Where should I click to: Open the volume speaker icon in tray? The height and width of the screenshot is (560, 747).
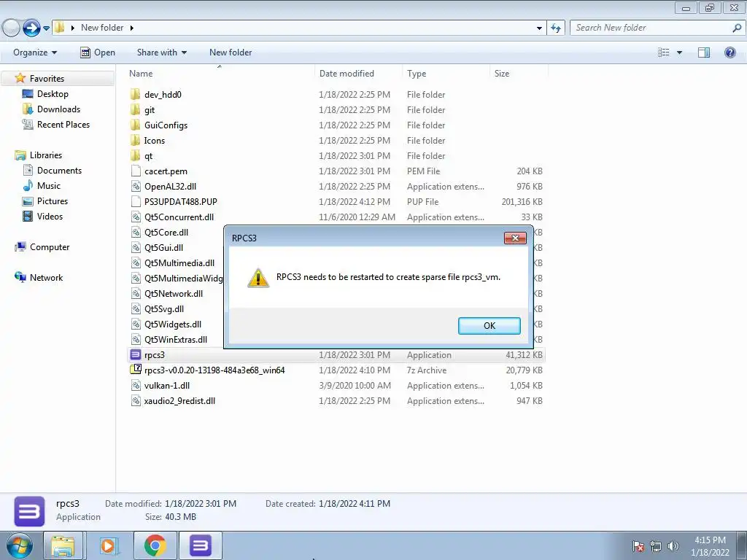[x=673, y=546]
